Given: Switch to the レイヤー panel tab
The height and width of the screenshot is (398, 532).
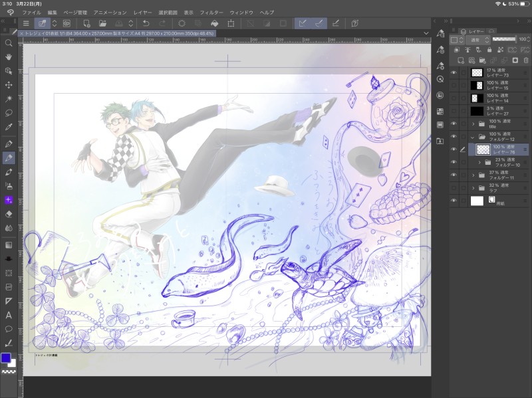Looking at the screenshot, I should point(472,31).
